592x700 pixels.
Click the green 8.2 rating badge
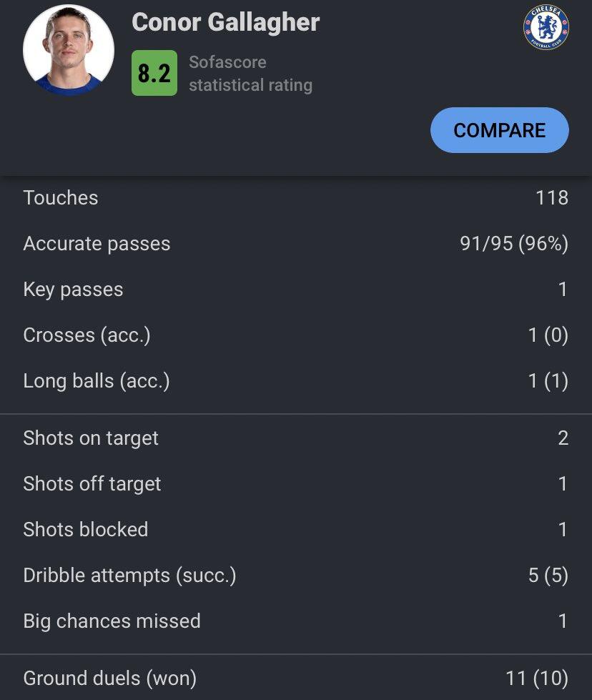tap(154, 73)
